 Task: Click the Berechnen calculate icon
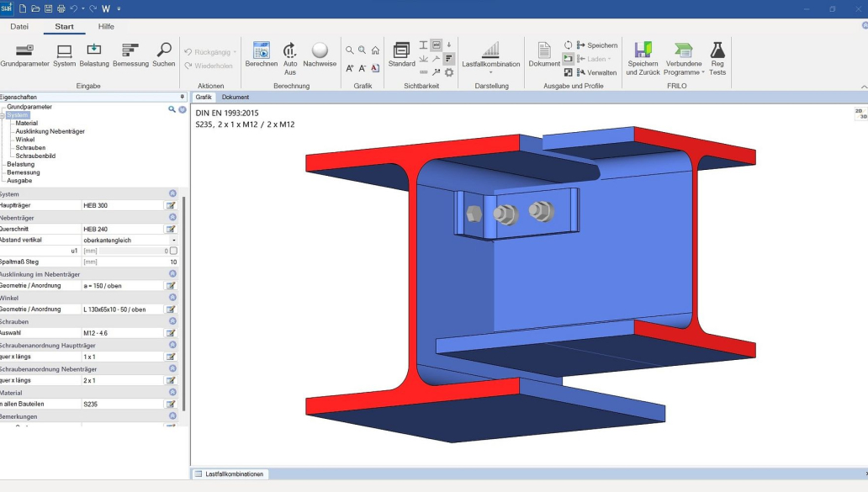pos(261,50)
